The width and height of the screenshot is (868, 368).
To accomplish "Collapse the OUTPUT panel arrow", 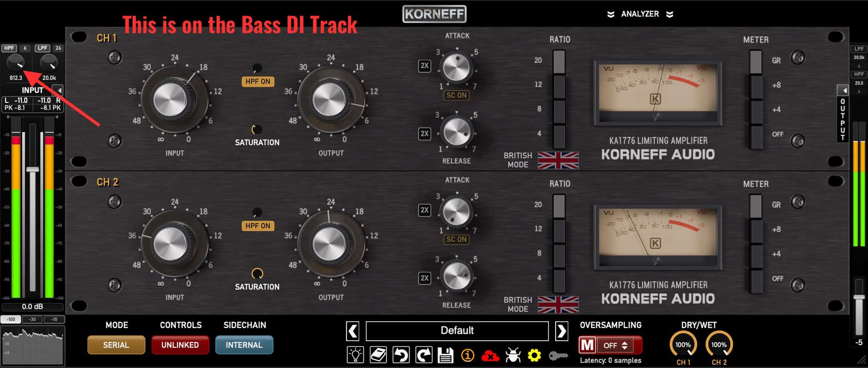I will point(843,90).
